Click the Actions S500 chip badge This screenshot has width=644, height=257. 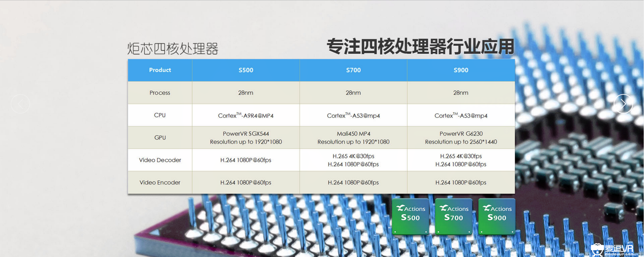point(411,216)
